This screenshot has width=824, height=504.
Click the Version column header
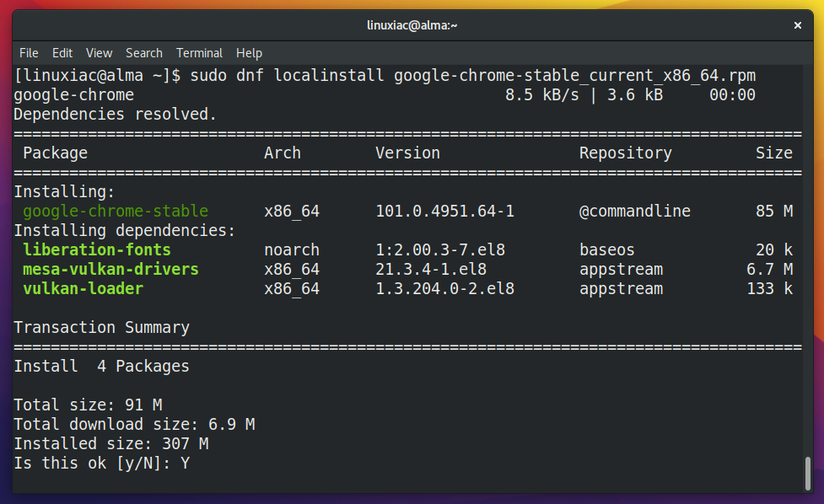pyautogui.click(x=407, y=153)
